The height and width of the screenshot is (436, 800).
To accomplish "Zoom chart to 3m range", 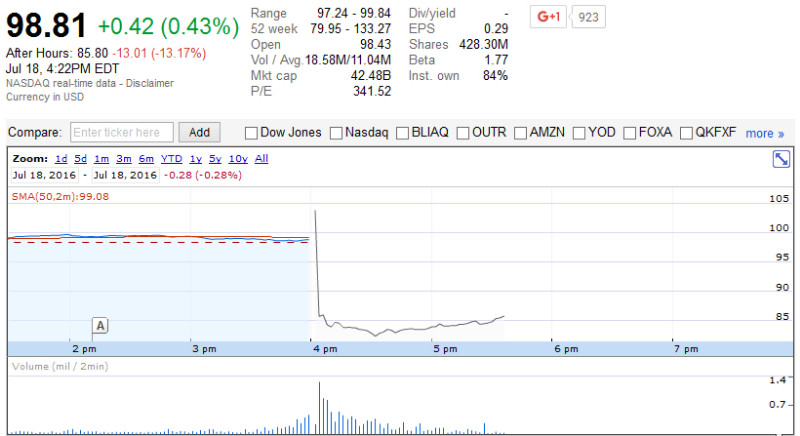I will [123, 159].
